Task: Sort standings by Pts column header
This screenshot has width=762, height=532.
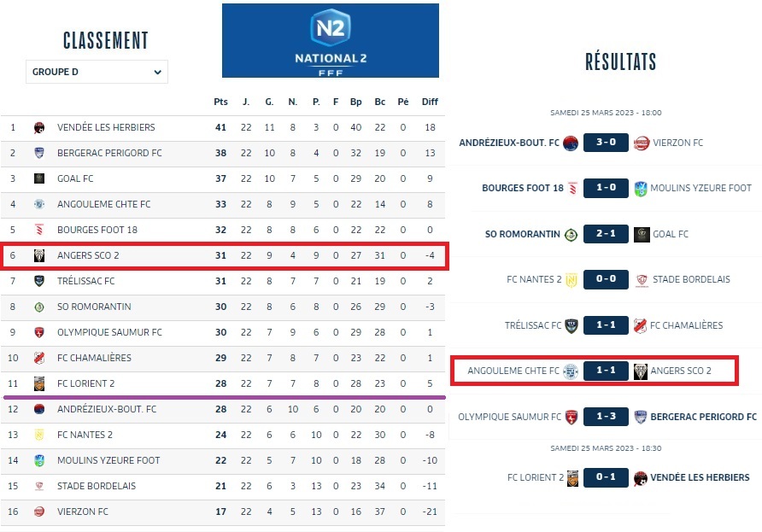Action: [x=220, y=102]
